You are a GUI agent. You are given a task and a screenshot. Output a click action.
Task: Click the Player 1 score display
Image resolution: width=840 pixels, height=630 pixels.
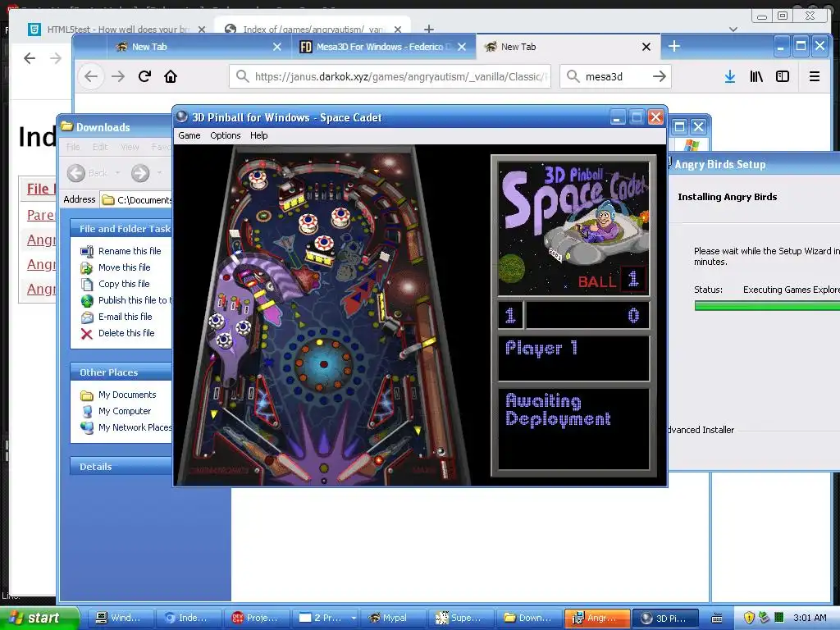pos(573,315)
